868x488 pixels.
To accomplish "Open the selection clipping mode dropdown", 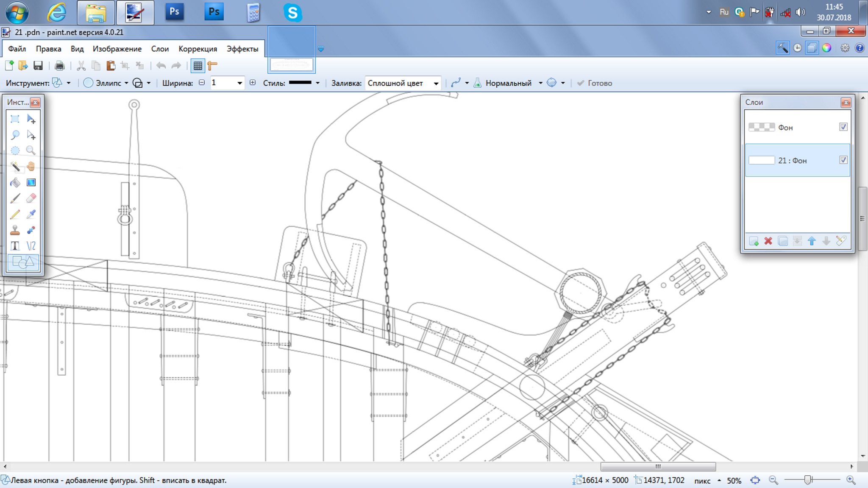I will click(556, 83).
